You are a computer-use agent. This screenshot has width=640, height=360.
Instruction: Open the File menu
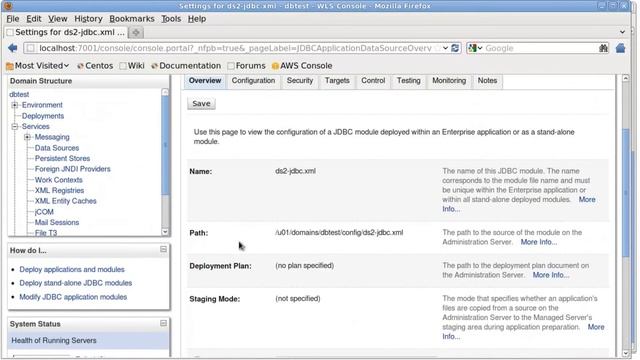tap(13, 19)
